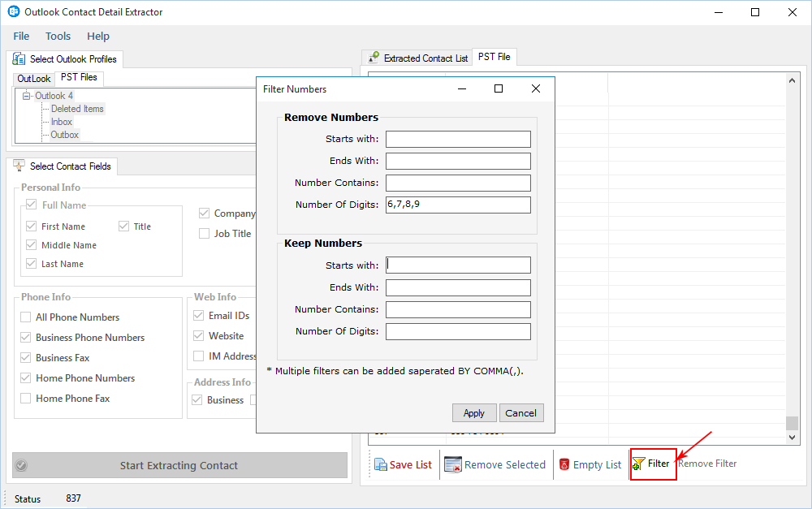Select Inbox in the folder tree
The image size is (812, 509).
[62, 122]
